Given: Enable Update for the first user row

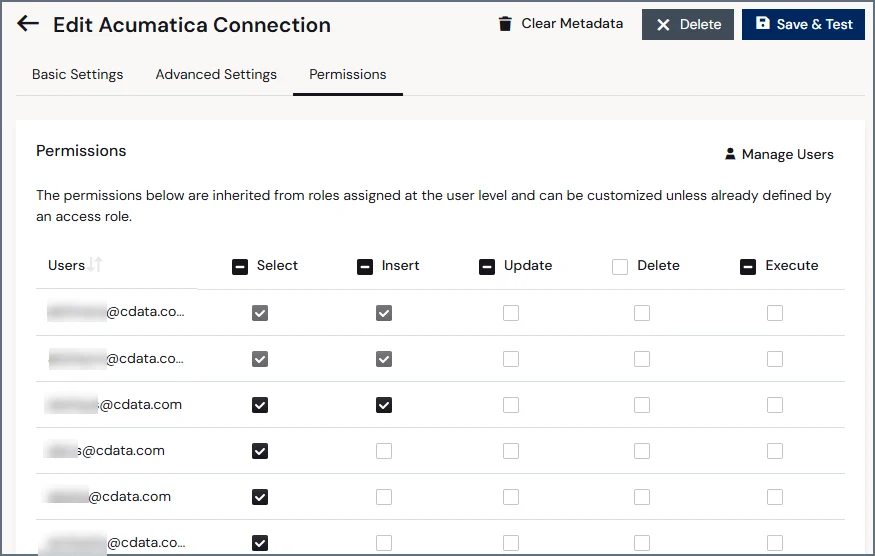Looking at the screenshot, I should 511,313.
